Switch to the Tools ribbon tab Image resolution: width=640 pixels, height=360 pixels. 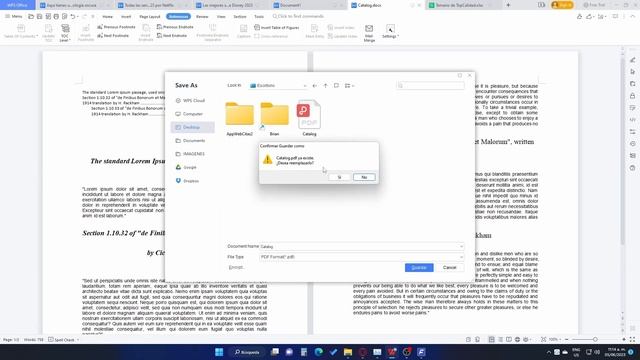click(x=259, y=17)
